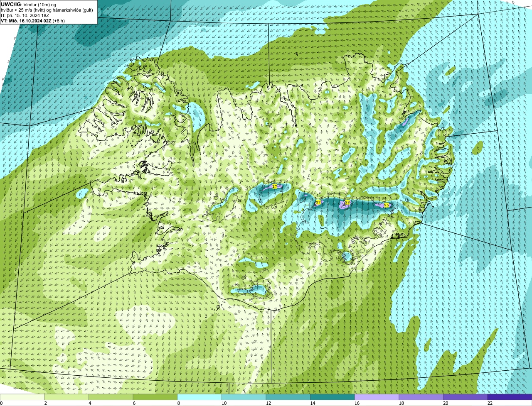Pick the 20–22 m/s violet legend swatch
The width and height of the screenshot is (532, 406).
point(465,397)
